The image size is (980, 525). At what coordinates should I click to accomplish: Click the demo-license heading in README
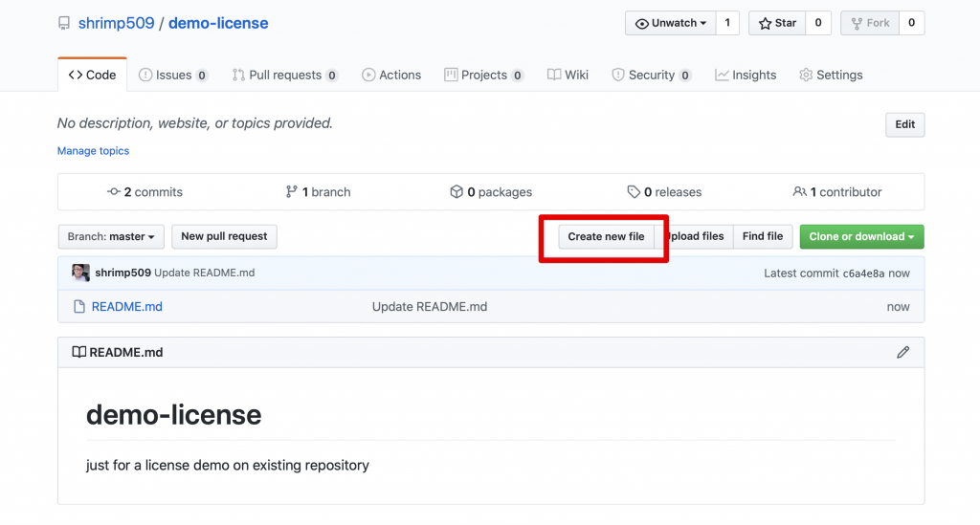pyautogui.click(x=174, y=415)
